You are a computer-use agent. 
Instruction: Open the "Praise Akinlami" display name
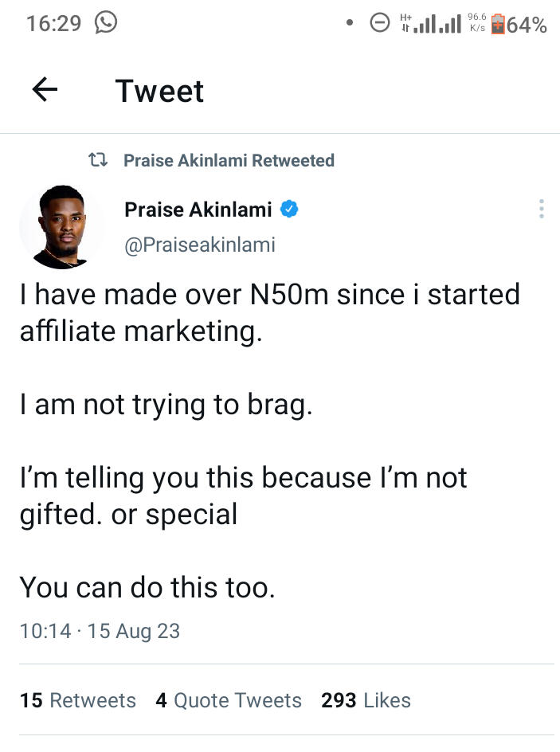[x=198, y=210]
